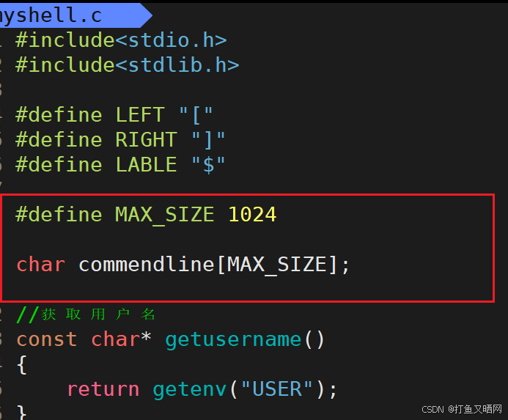This screenshot has height=420, width=508.
Task: Click the char keyword before commendline
Action: click(41, 265)
